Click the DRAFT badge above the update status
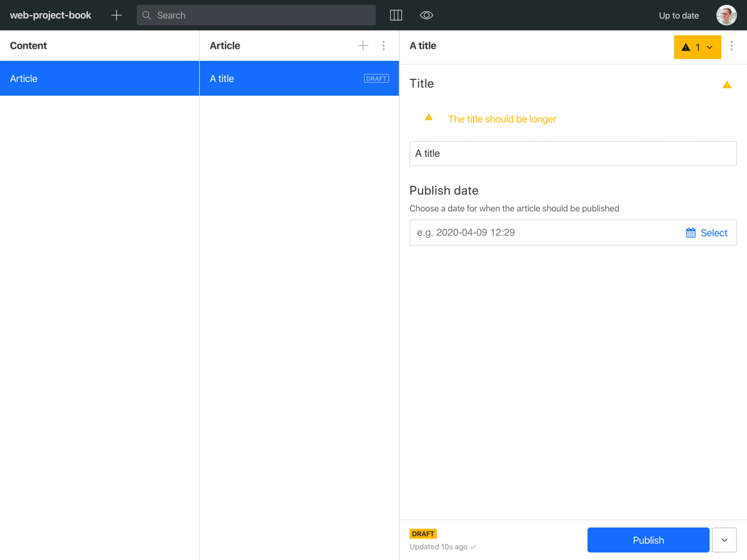Screen dimensions: 747x560 pyautogui.click(x=423, y=533)
